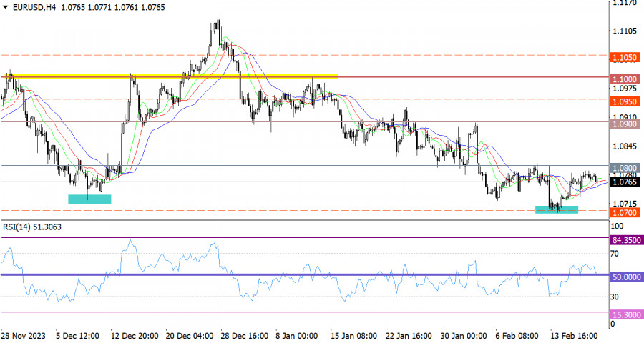Click the 1.0900 price level label

click(625, 124)
